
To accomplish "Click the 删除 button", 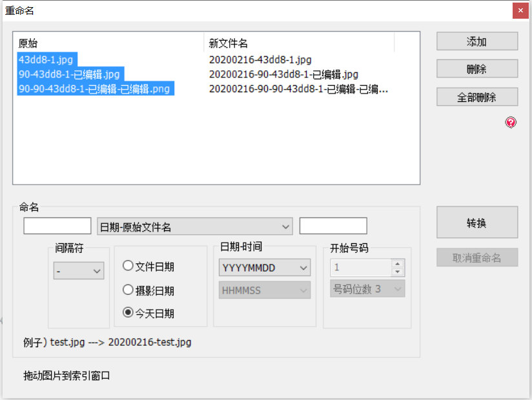I will (477, 69).
